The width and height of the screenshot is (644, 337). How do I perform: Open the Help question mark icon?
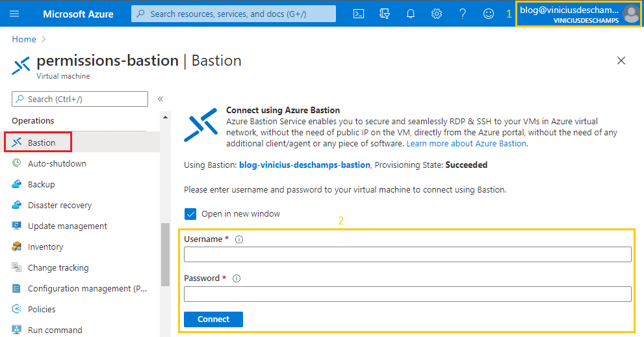pyautogui.click(x=463, y=14)
